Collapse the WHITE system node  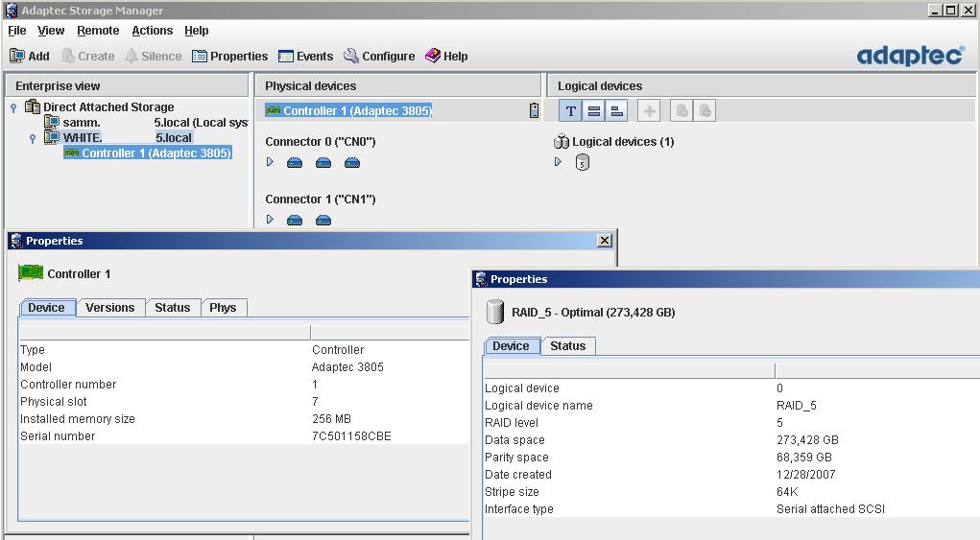(x=33, y=138)
